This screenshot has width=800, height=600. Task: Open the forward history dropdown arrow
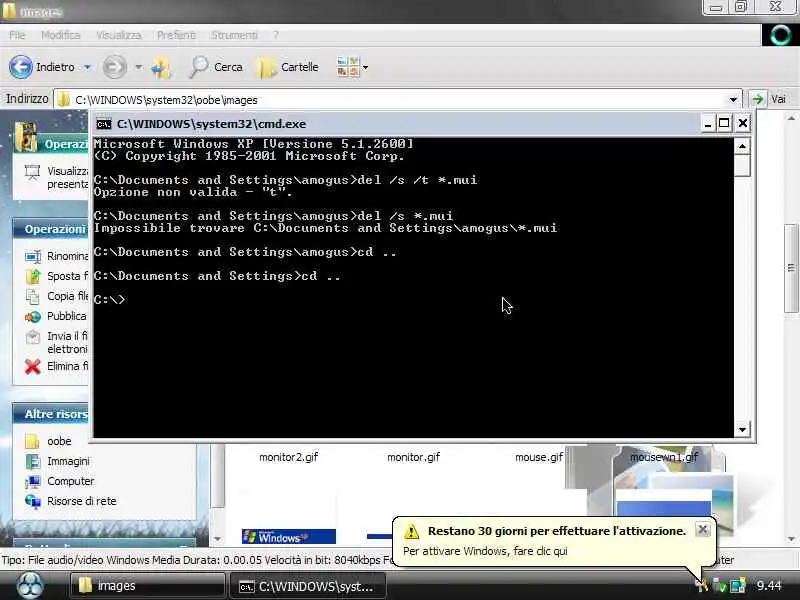[139, 67]
